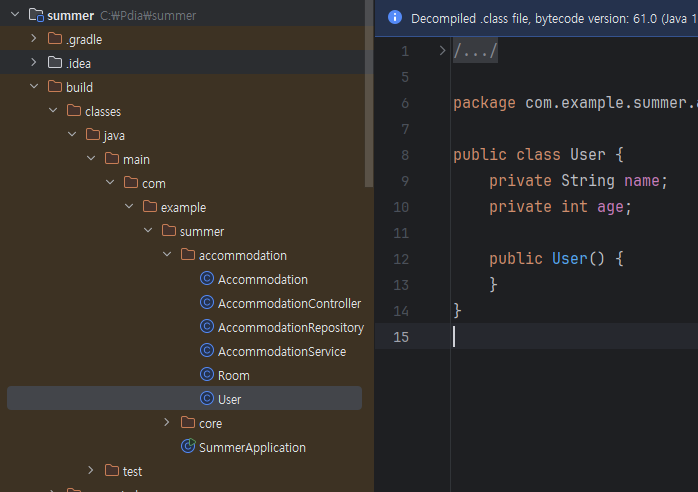The height and width of the screenshot is (492, 698).
Task: Click the User() constructor name
Action: coord(570,259)
